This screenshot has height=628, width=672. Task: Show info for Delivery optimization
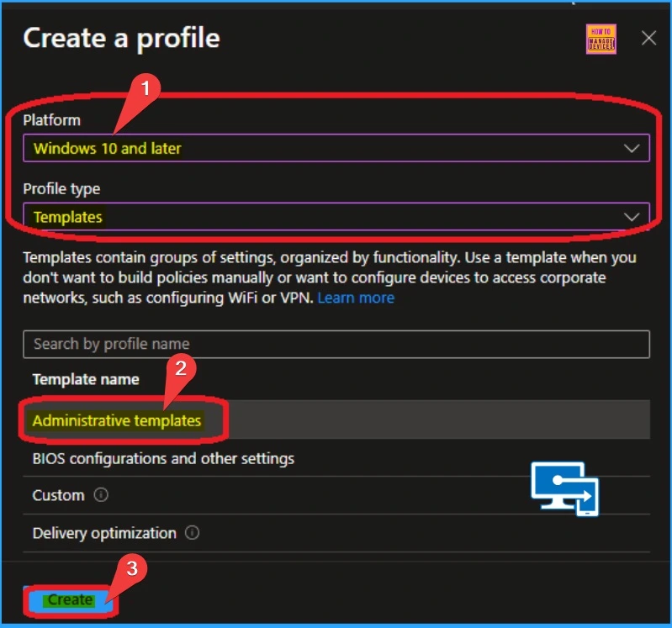[192, 533]
